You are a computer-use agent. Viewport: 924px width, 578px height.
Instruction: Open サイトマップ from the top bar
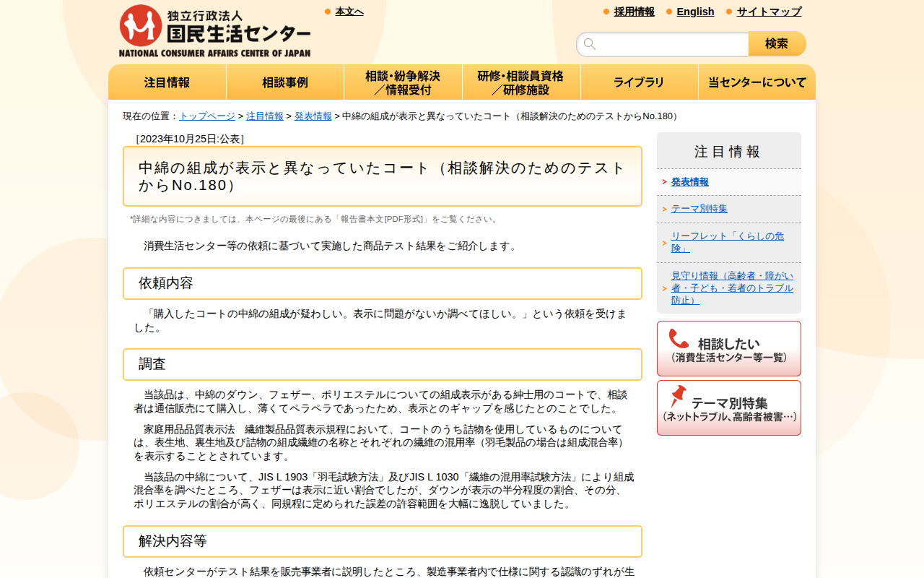click(768, 12)
